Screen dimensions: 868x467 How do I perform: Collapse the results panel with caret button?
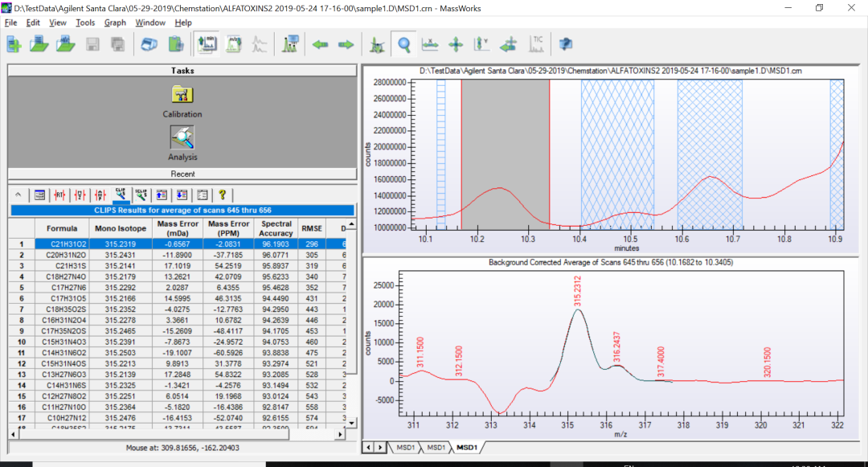tap(18, 195)
